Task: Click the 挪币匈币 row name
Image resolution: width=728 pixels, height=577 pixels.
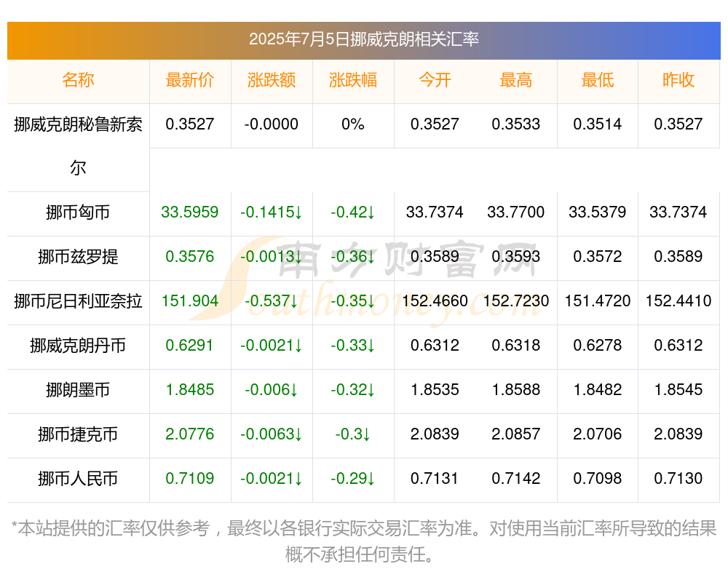Action: (78, 212)
